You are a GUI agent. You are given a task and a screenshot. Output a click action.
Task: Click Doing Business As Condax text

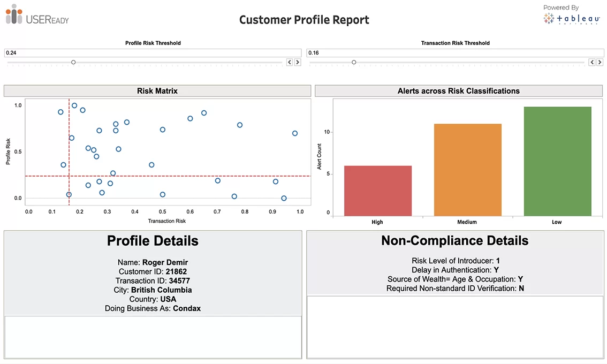click(153, 309)
